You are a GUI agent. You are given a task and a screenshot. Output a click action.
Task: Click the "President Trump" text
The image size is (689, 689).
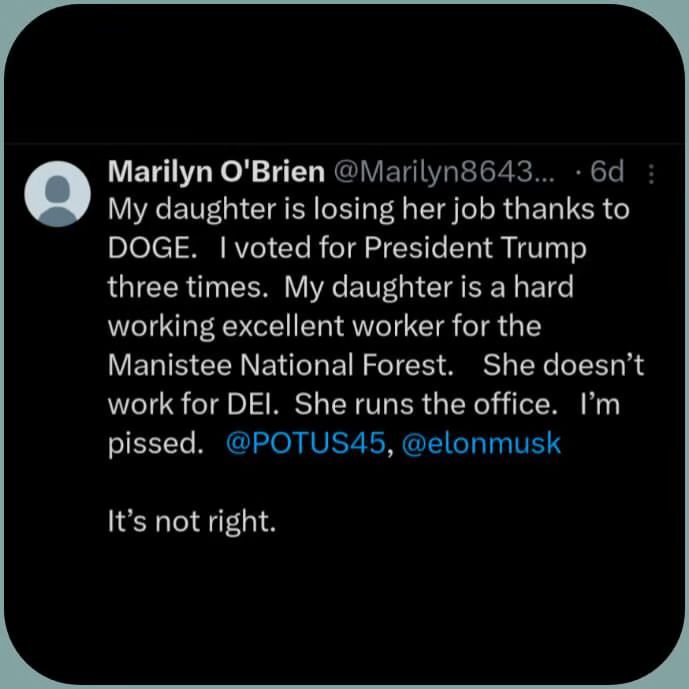pos(475,249)
